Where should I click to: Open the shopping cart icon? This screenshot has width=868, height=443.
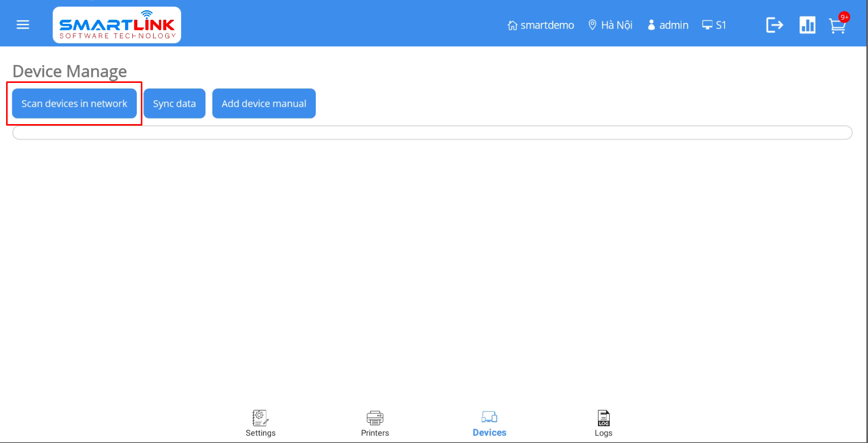point(836,26)
